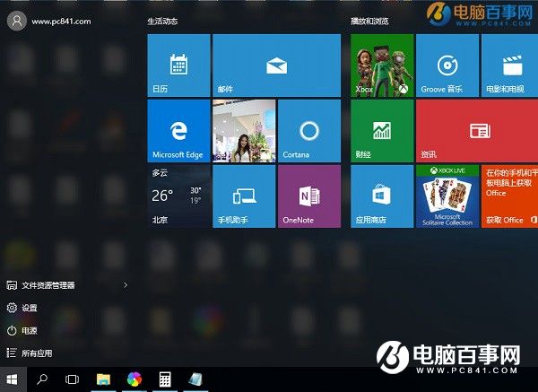The image size is (538, 392).
Task: Click the 播放和浏览 group header
Action: tap(369, 22)
